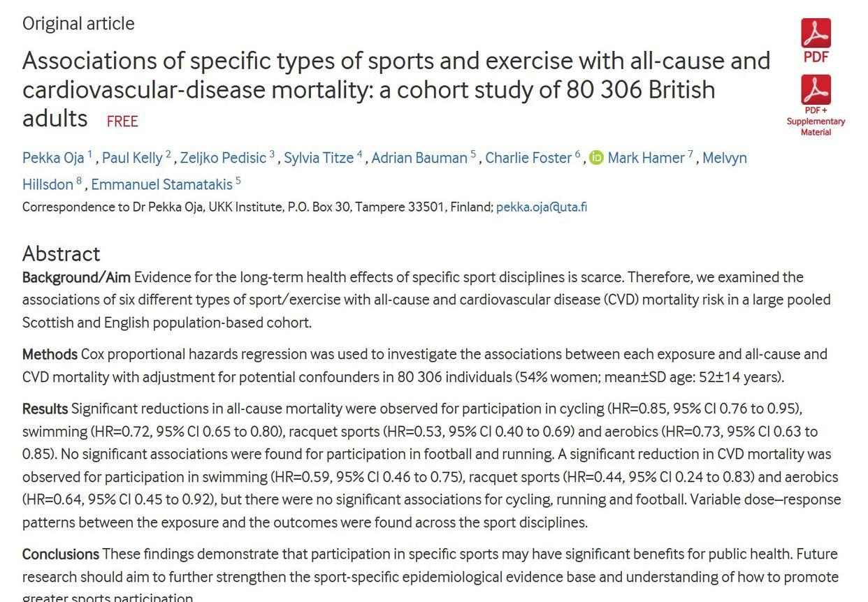868x602 pixels.
Task: Click Charlie Foster author name
Action: point(528,159)
